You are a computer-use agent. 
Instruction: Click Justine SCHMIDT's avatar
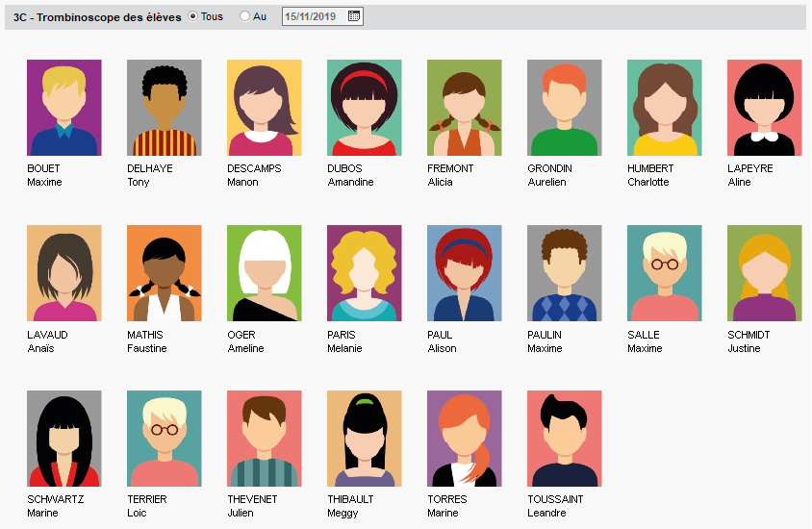click(x=765, y=273)
